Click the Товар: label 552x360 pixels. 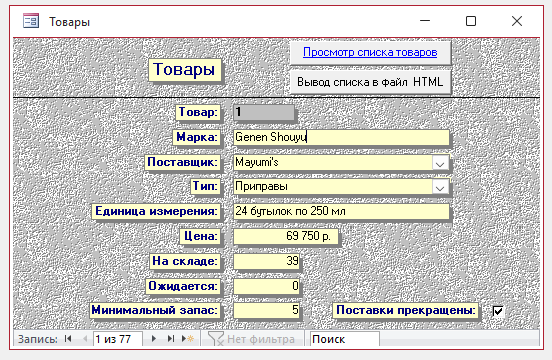click(198, 112)
